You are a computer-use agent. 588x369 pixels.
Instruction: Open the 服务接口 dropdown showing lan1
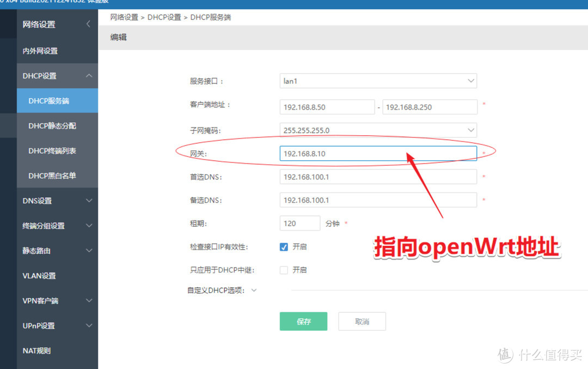[471, 81]
